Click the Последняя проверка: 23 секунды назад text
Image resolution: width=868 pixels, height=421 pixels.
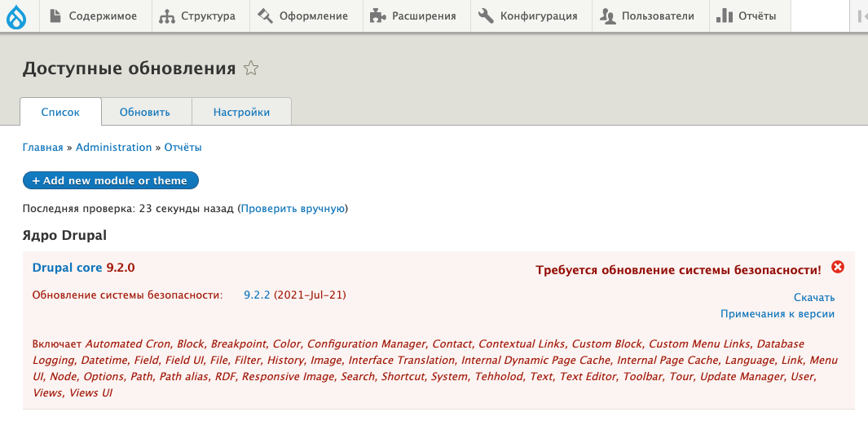click(x=129, y=209)
